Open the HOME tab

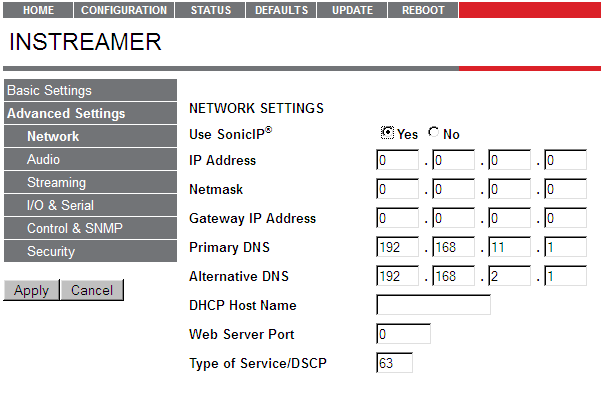pos(38,10)
